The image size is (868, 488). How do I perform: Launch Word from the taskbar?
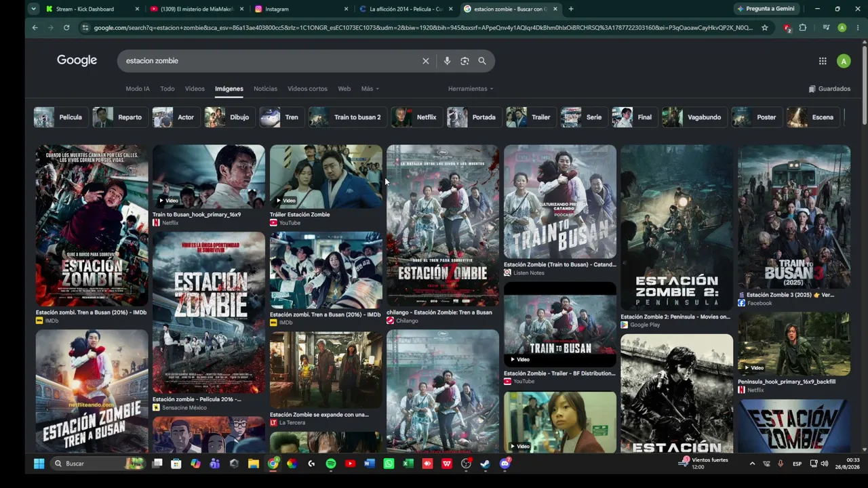pos(370,464)
